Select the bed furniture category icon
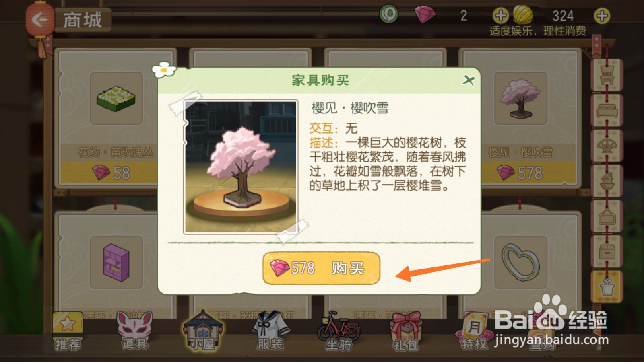Image resolution: width=644 pixels, height=362 pixels. pos(607,110)
